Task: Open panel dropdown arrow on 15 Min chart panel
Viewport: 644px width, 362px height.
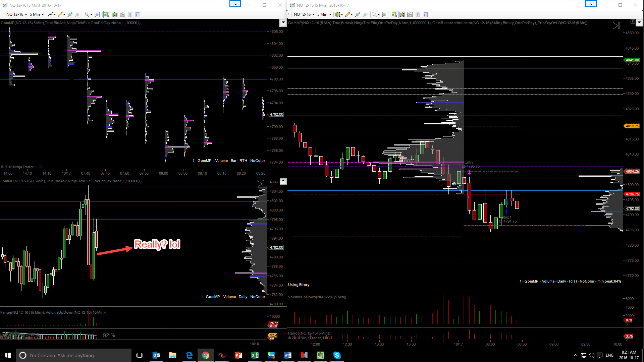Action: click(283, 181)
